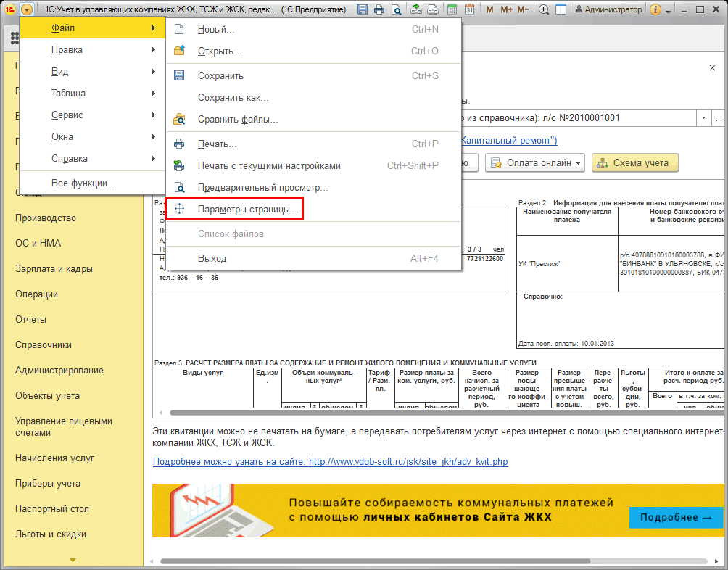Open the Файл menu
728x570 pixels.
[x=93, y=28]
